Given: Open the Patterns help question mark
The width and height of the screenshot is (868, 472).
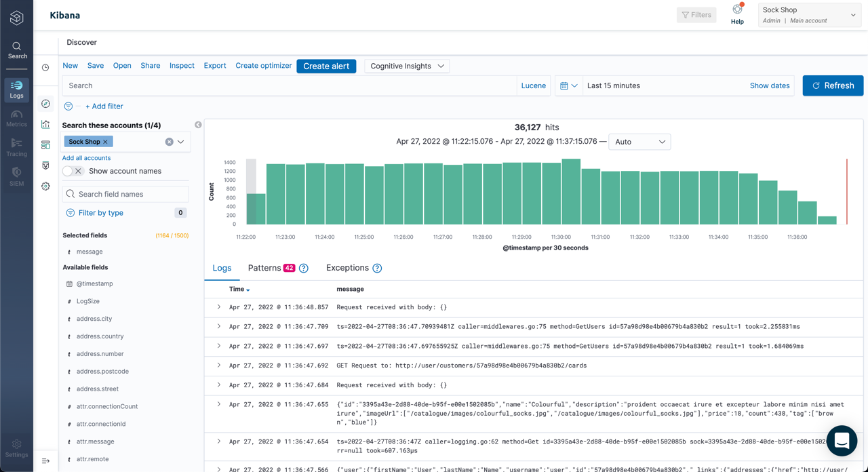Looking at the screenshot, I should (x=304, y=269).
